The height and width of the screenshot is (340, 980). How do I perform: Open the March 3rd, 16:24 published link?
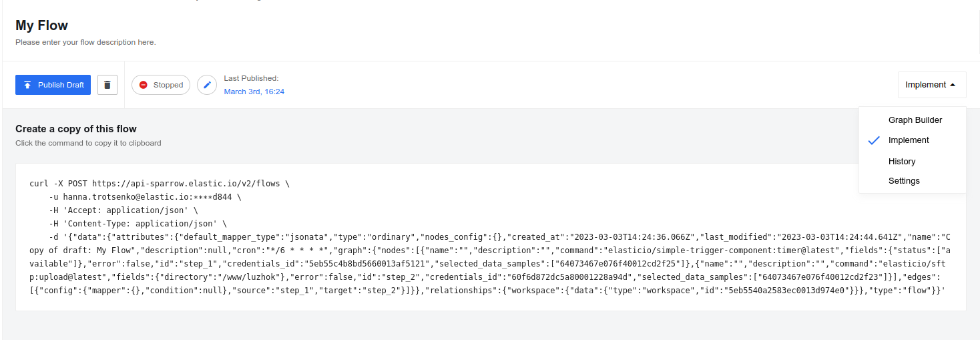[254, 92]
